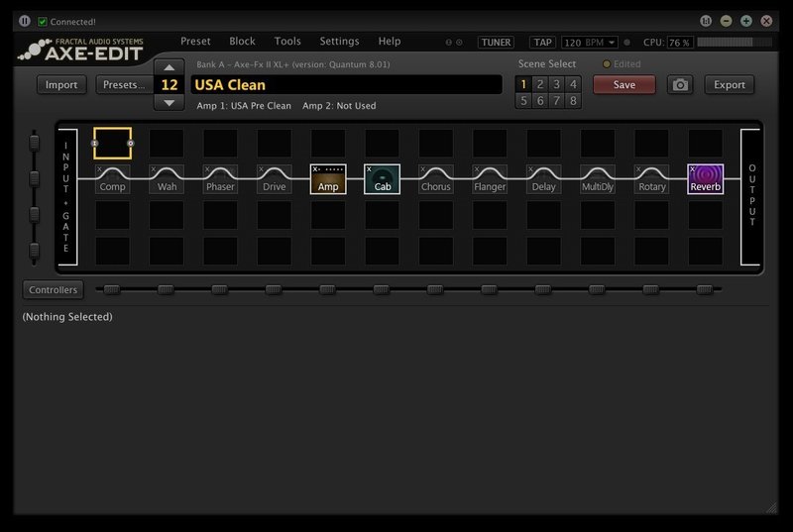Select the Wah block in the grid
This screenshot has height=532, width=793.
pos(167,179)
